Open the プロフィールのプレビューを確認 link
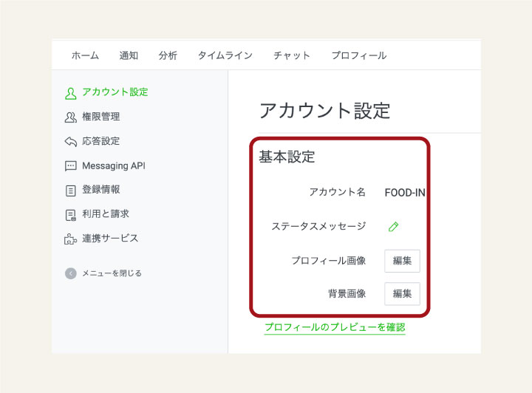 pos(335,327)
